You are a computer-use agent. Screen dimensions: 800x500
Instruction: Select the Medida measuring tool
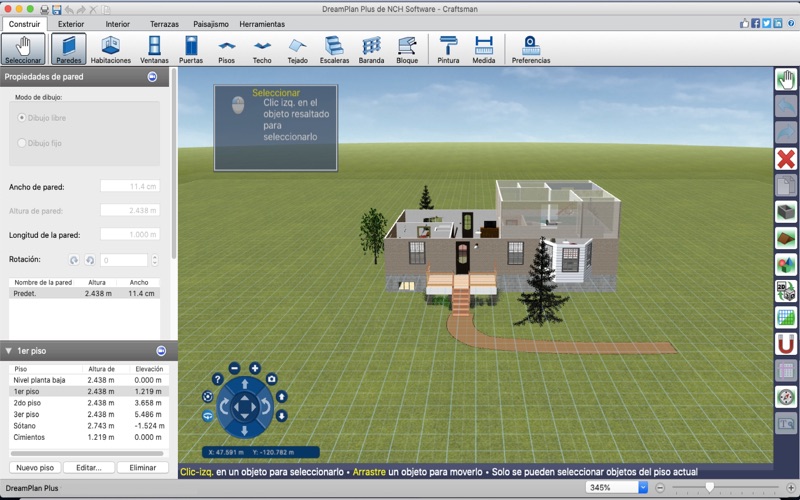[x=484, y=49]
